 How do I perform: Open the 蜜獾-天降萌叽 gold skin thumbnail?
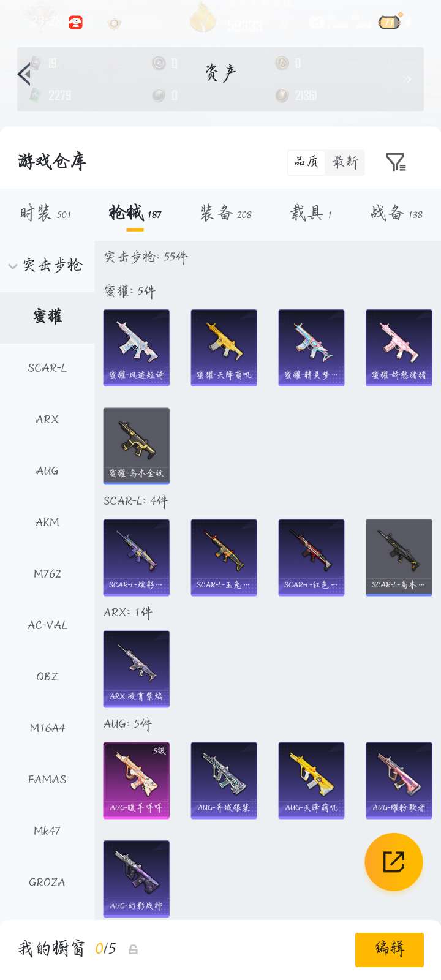[224, 348]
